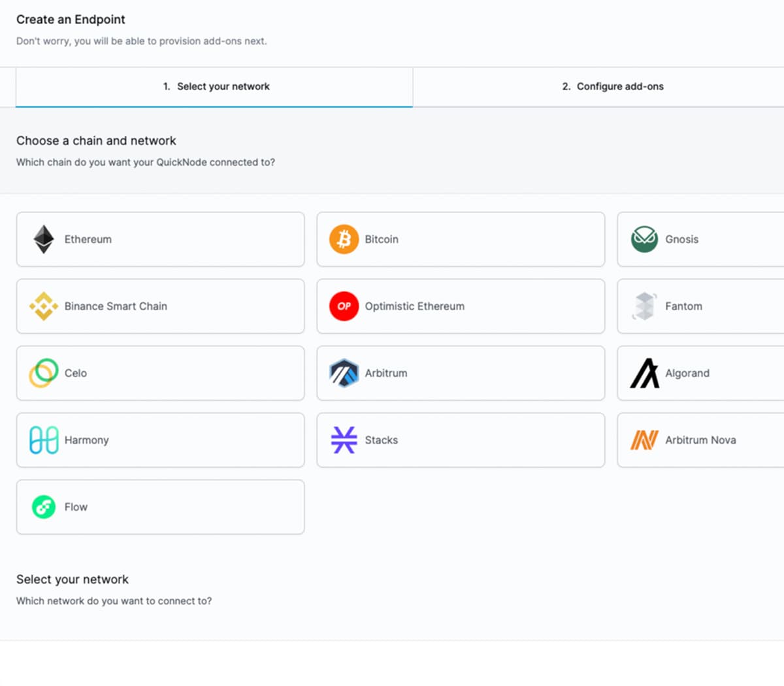Viewport: 784px width, 686px height.
Task: Select the Gnosis chain card
Action: [700, 239]
